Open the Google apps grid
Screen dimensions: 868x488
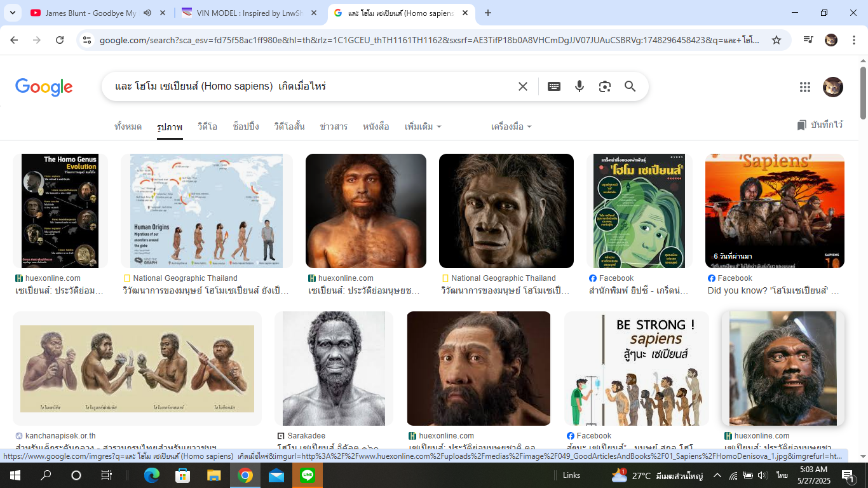(804, 87)
